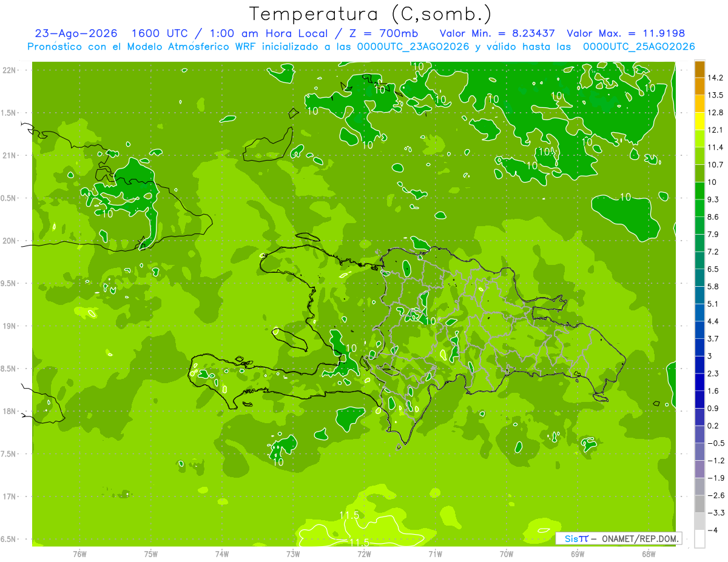Select the "9.3" color scale label
Viewport: 728px width, 562px height.
coord(713,199)
